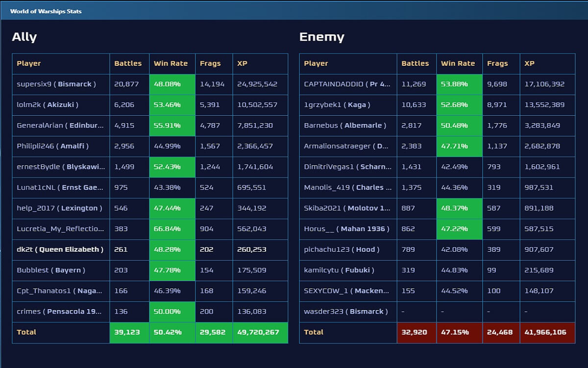This screenshot has width=588, height=368.
Task: Click Skiba2021's green Win Rate cell
Action: click(459, 208)
